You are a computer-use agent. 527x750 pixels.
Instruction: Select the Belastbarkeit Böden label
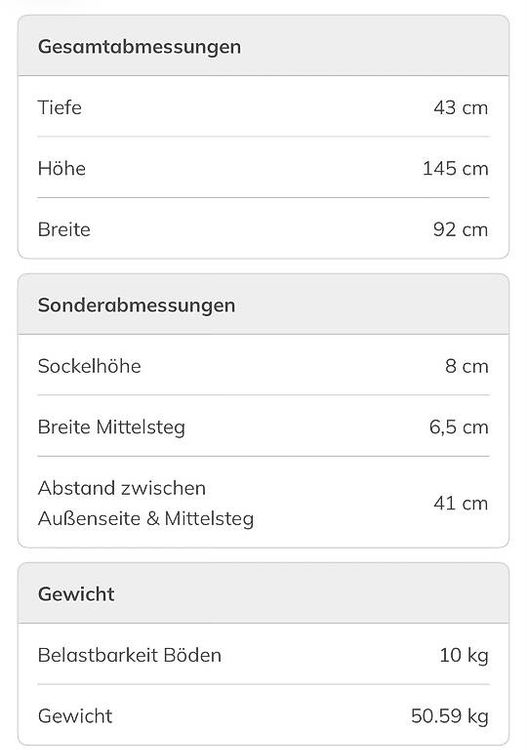click(130, 655)
